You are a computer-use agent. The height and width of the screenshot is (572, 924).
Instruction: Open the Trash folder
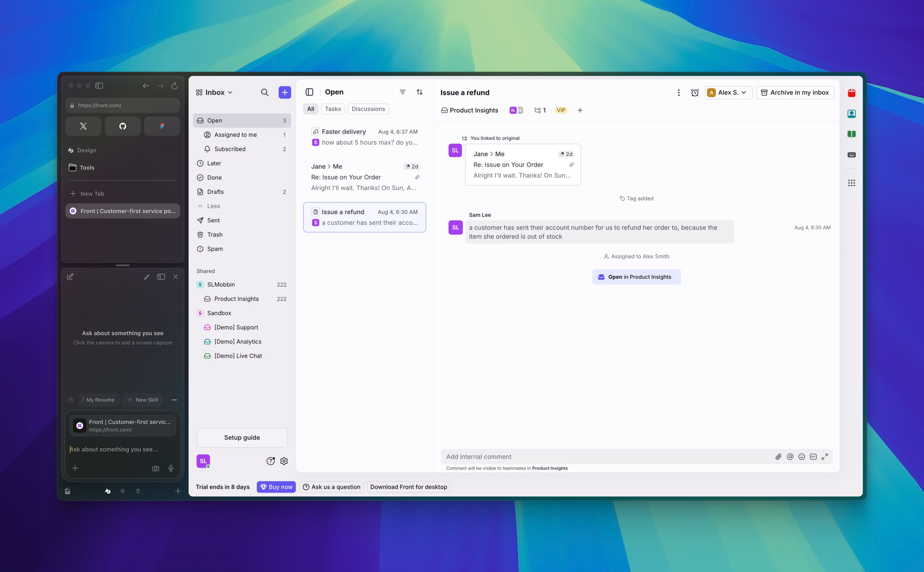click(242, 235)
